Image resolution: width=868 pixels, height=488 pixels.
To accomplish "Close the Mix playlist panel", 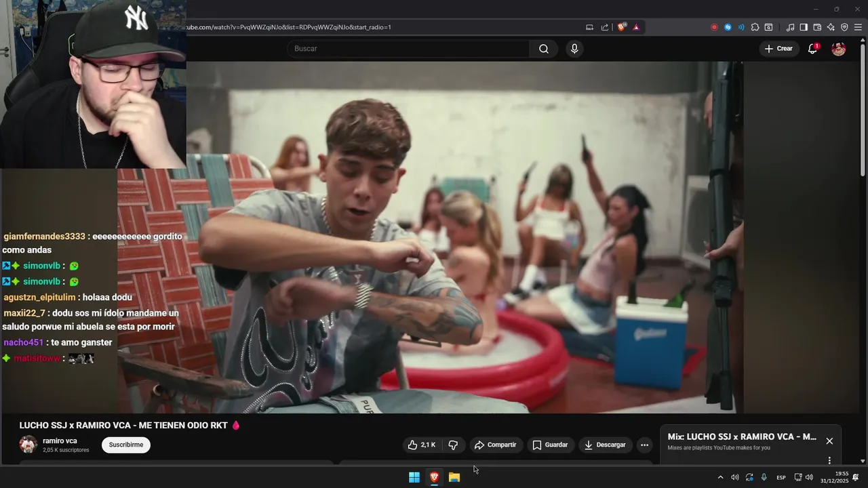I will (829, 441).
